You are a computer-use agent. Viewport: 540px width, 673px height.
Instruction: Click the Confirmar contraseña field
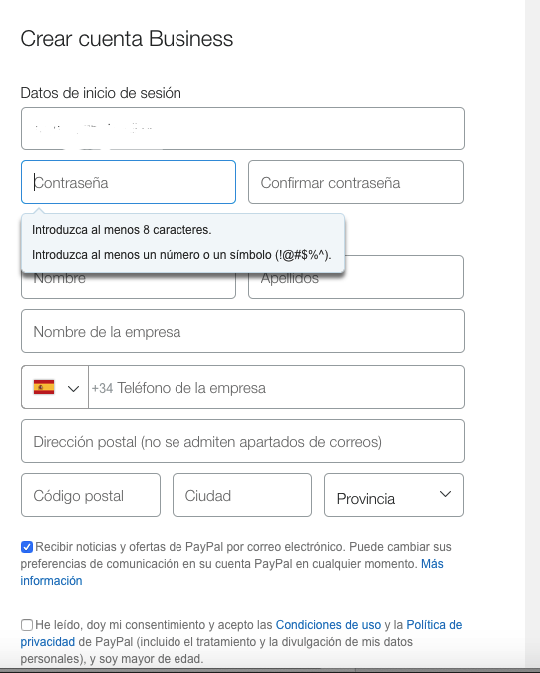(x=356, y=182)
